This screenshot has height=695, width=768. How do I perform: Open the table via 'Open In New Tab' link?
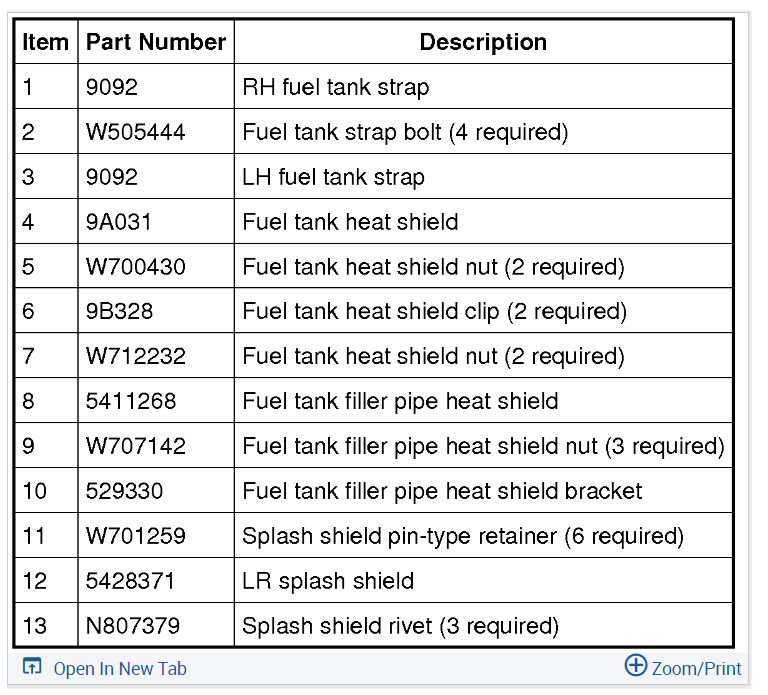pos(119,669)
